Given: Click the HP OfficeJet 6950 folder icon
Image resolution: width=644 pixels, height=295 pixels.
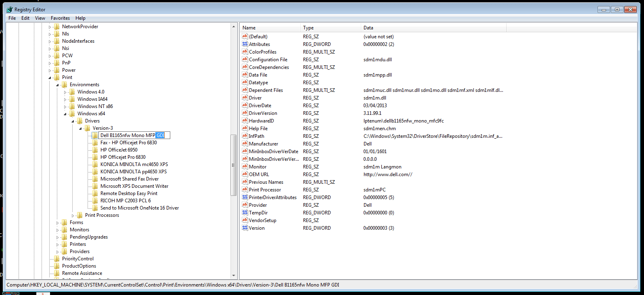Looking at the screenshot, I should 95,150.
